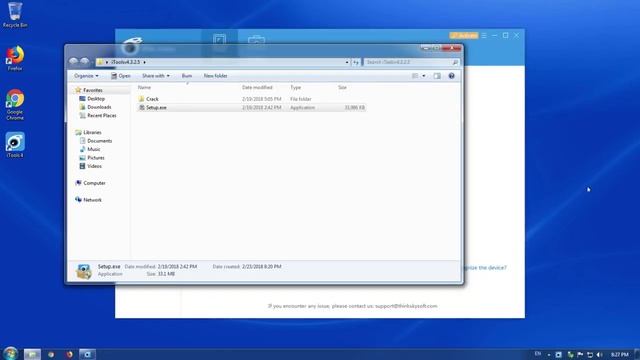Open iTools window hamburger menu
This screenshot has width=640, height=360.
[484, 36]
